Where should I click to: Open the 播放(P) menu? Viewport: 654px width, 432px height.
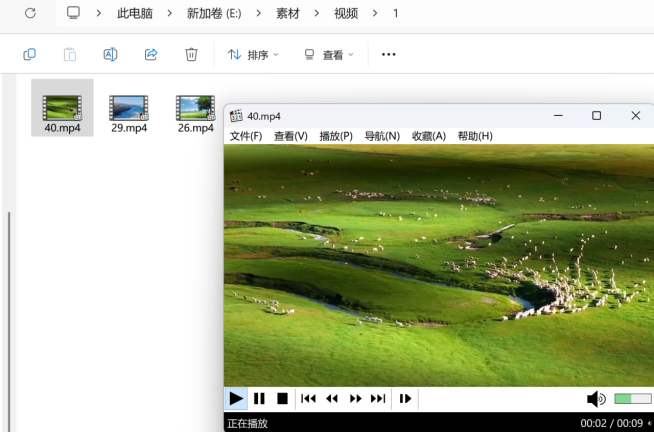(336, 136)
